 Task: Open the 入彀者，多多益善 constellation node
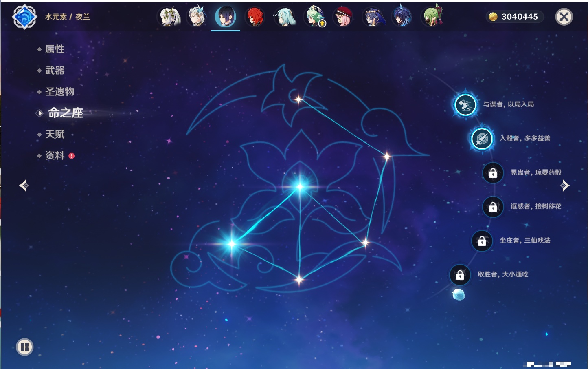482,139
